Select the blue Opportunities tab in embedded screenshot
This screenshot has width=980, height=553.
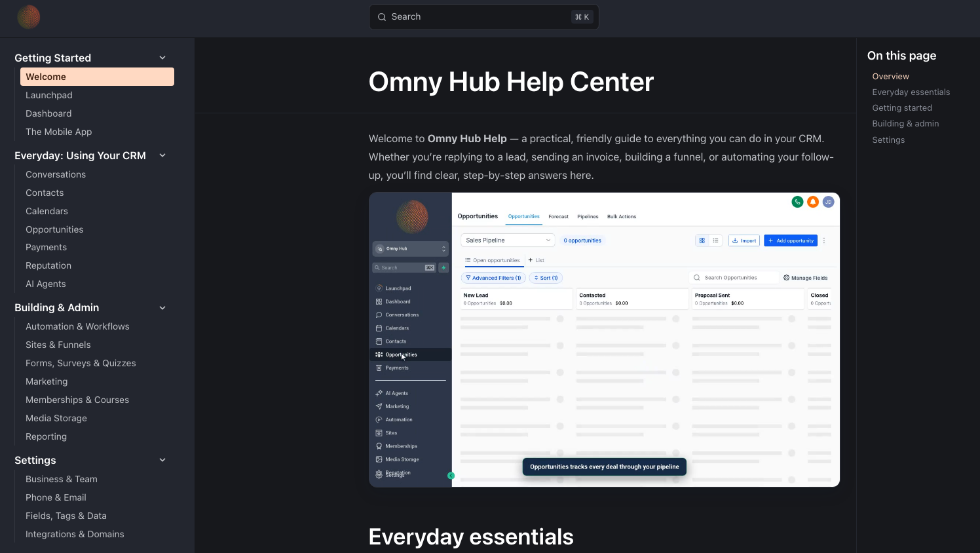coord(524,216)
